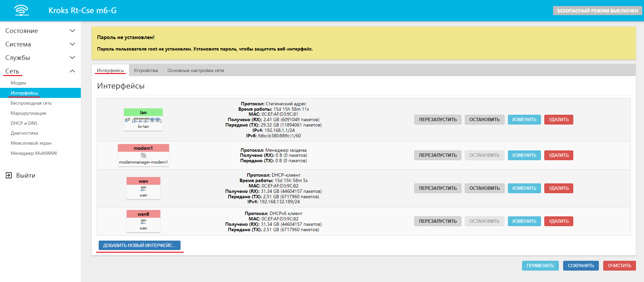Screen dimensions: 644x282
Task: Switch to the Устройства tab
Action: pyautogui.click(x=146, y=70)
